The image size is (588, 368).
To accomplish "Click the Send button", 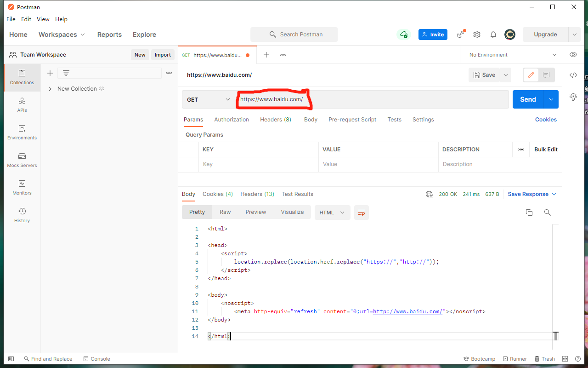I will 528,99.
